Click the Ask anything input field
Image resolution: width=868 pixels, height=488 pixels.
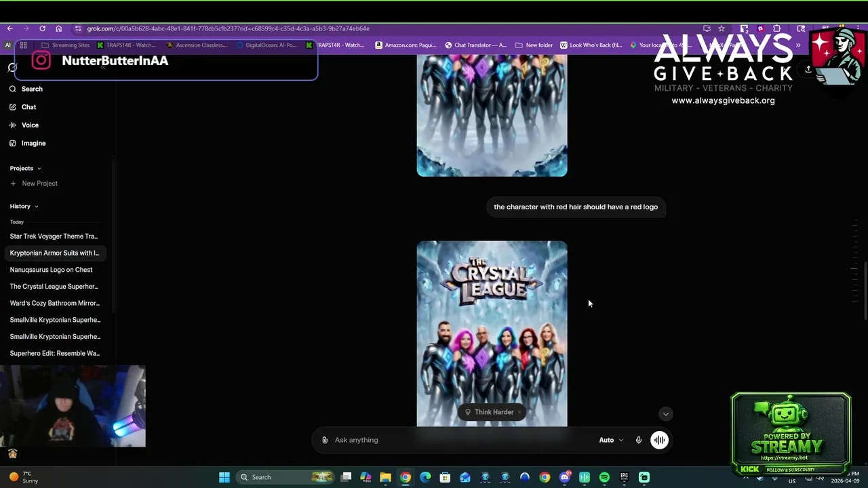461,440
